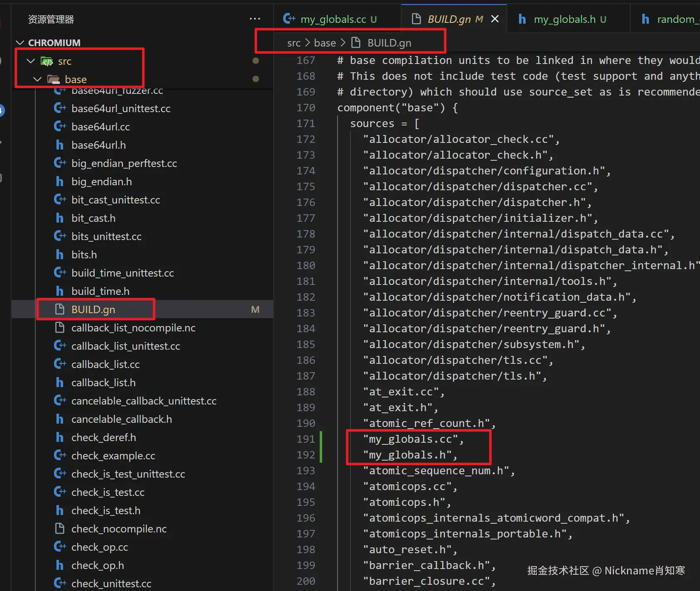Click C++ icon beside check_is_test_unittest.cc
Image resolution: width=700 pixels, height=591 pixels.
coord(60,474)
